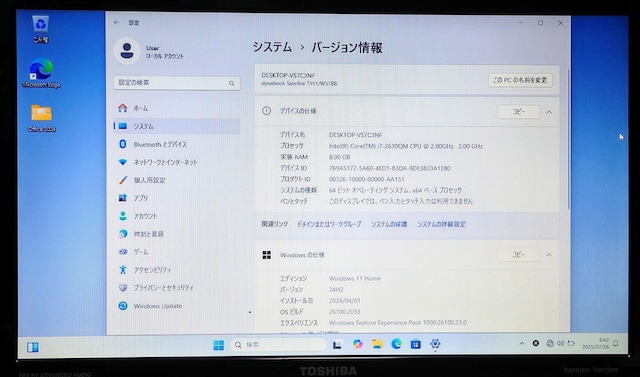This screenshot has height=377, width=640.
Task: Open Microsoft Edge from the taskbar
Action: (396, 344)
